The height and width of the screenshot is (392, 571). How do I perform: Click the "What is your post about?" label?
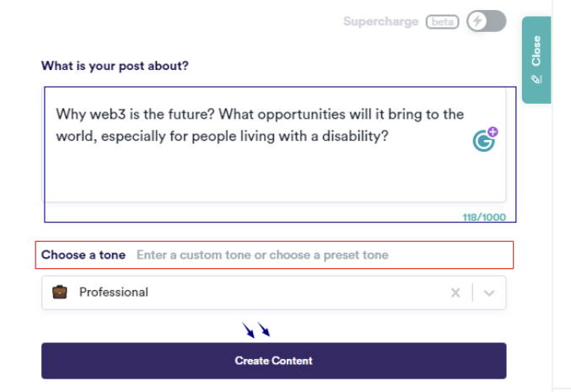[x=115, y=66]
